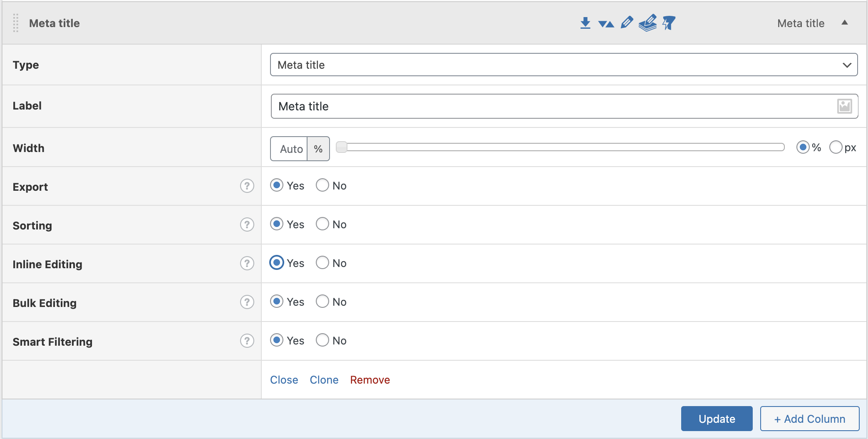Set Inline Editing to Yes

tap(277, 263)
